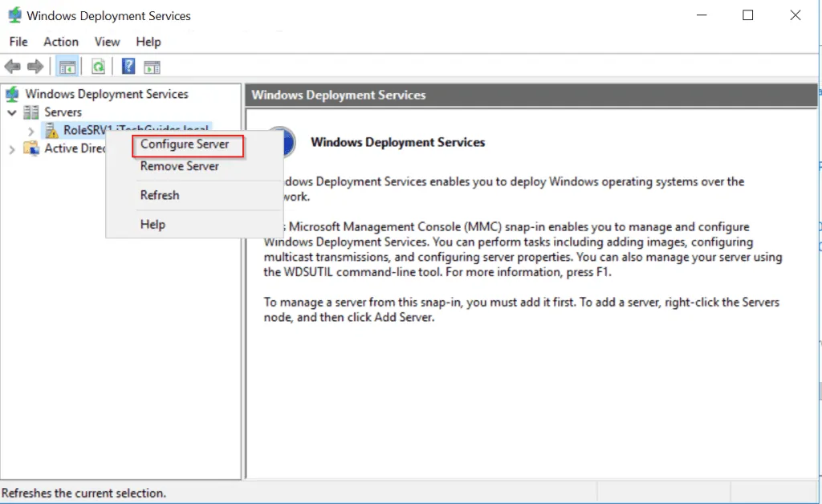Screen dimensions: 822x504
Task: Click the Servers node icon in tree
Action: [31, 112]
